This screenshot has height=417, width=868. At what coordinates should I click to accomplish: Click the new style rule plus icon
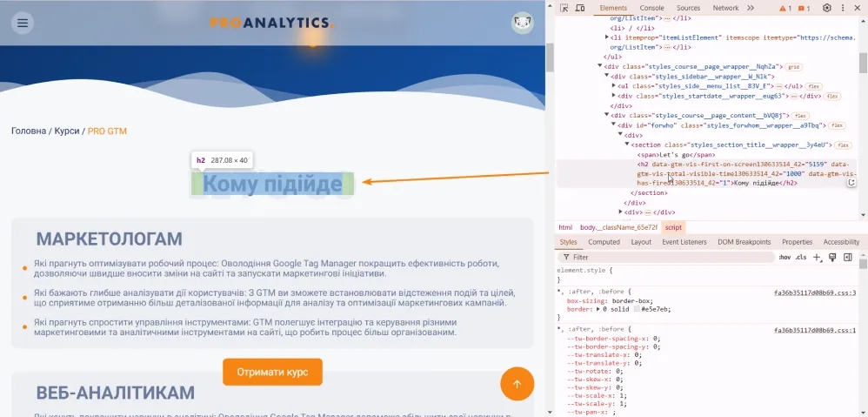[x=817, y=257]
